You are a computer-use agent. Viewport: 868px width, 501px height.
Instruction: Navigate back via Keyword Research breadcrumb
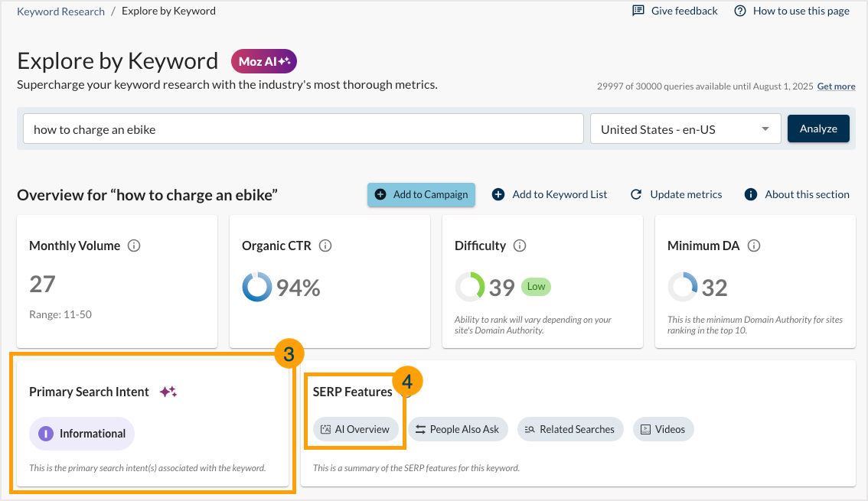coord(60,11)
